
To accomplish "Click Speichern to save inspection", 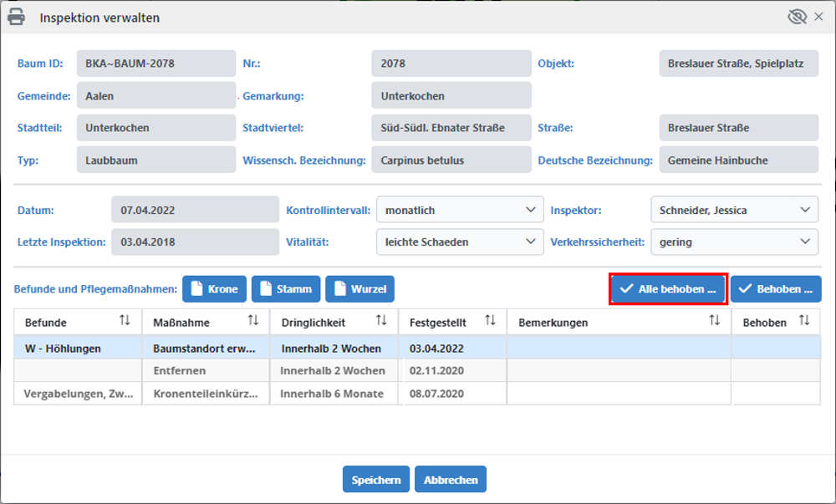I will [375, 480].
